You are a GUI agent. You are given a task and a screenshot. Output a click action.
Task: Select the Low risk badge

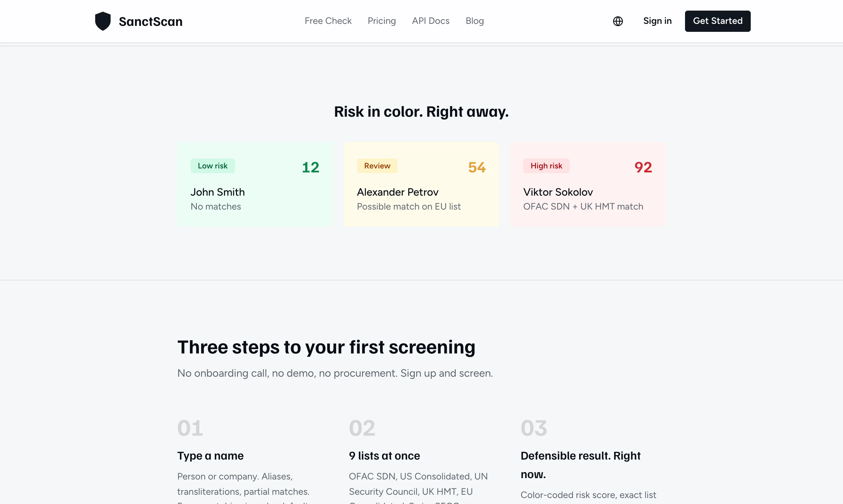click(212, 166)
